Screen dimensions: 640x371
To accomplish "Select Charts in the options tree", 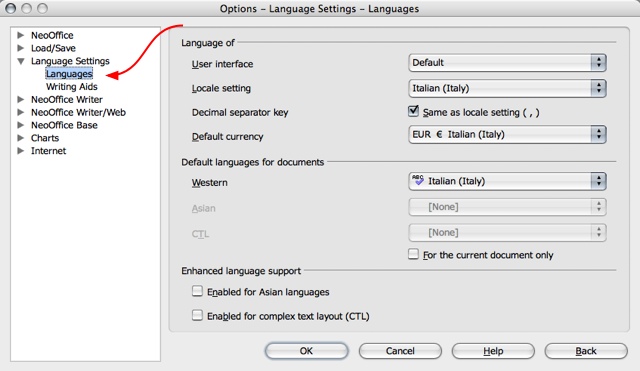I will (45, 138).
